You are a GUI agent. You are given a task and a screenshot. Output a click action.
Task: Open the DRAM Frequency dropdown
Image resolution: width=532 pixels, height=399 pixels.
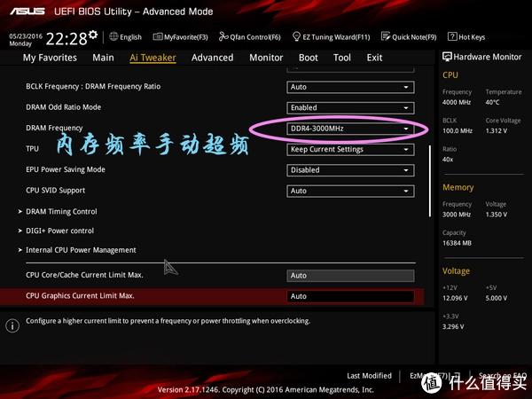[351, 129]
